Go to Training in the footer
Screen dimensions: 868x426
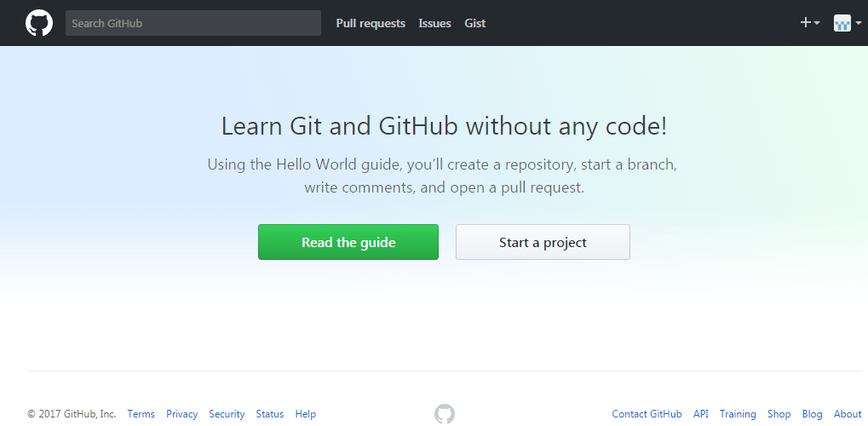pyautogui.click(x=738, y=414)
